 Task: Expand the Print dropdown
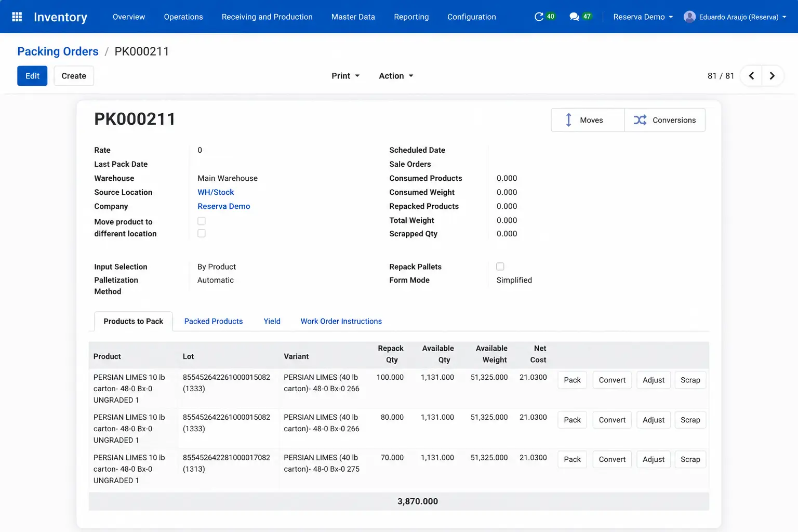click(x=345, y=76)
